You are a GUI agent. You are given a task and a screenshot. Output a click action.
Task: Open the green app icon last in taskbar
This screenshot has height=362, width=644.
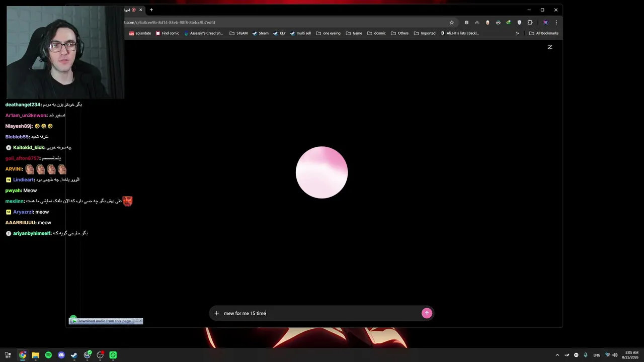[113, 355]
